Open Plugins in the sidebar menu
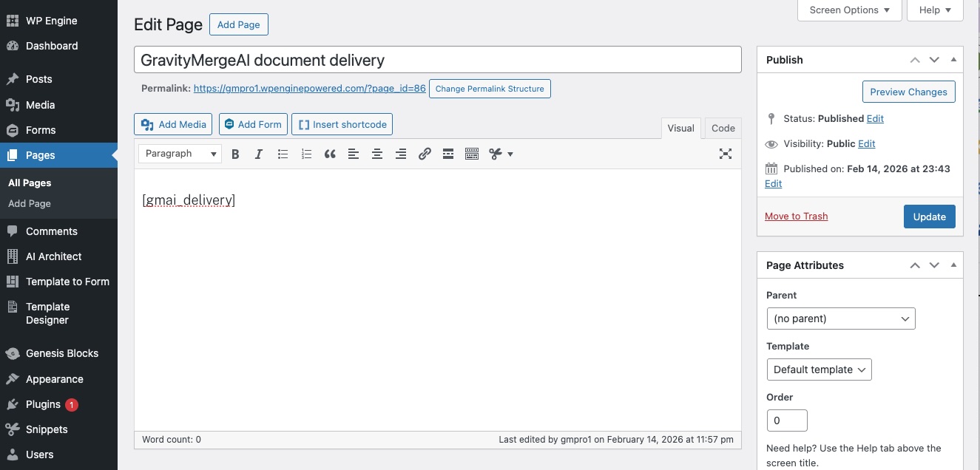 (x=43, y=404)
